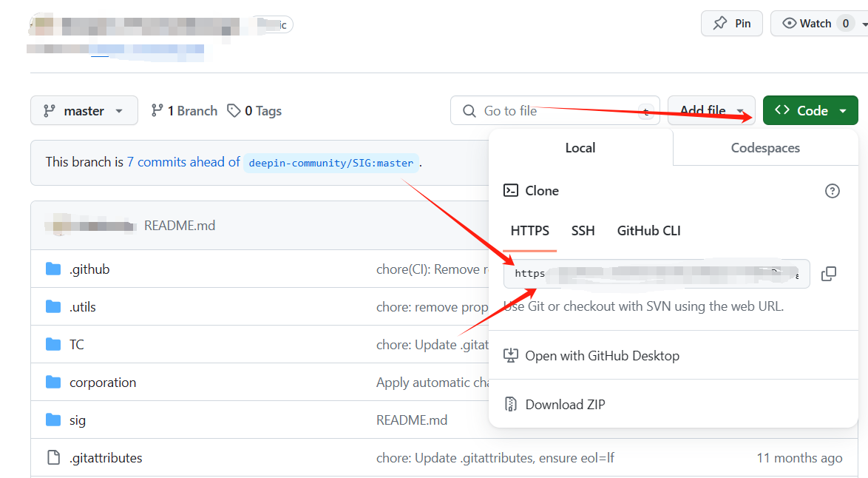Pin this repository
The width and height of the screenshot is (868, 478).
click(x=732, y=23)
